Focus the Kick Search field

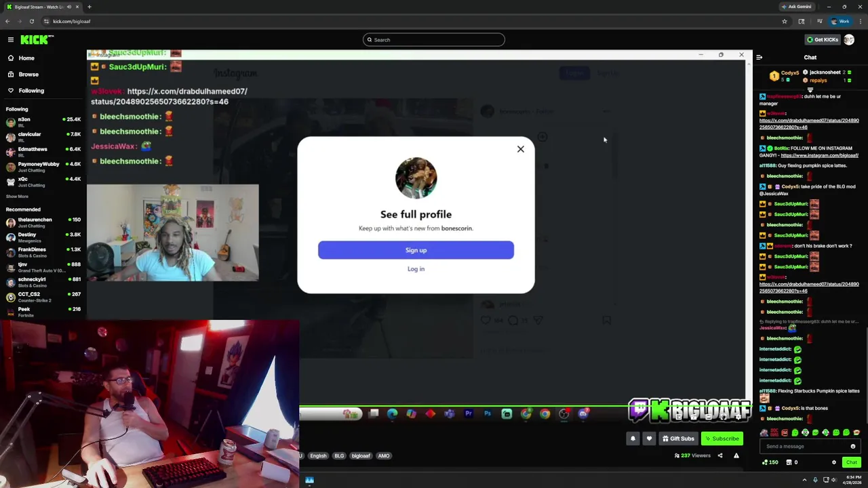(x=434, y=40)
